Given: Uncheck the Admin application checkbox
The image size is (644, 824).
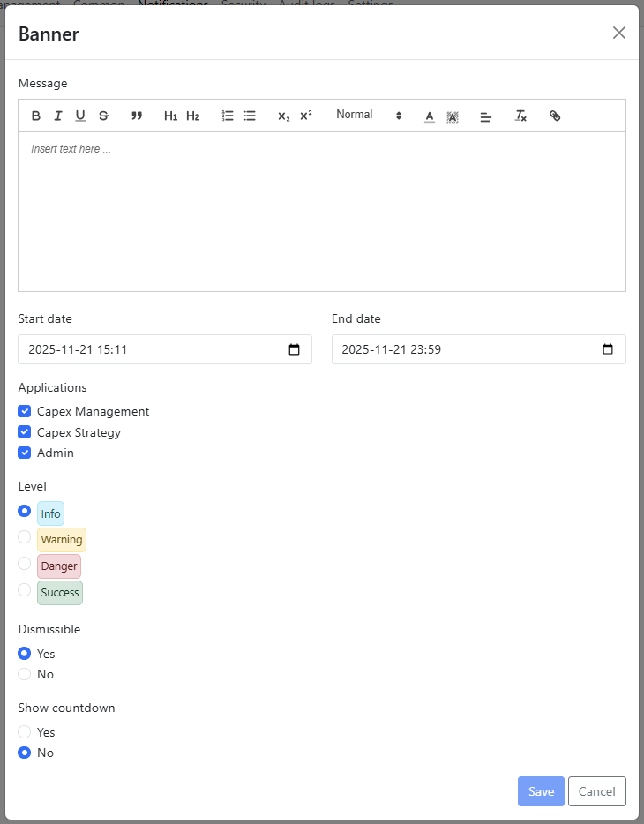Looking at the screenshot, I should coord(25,453).
